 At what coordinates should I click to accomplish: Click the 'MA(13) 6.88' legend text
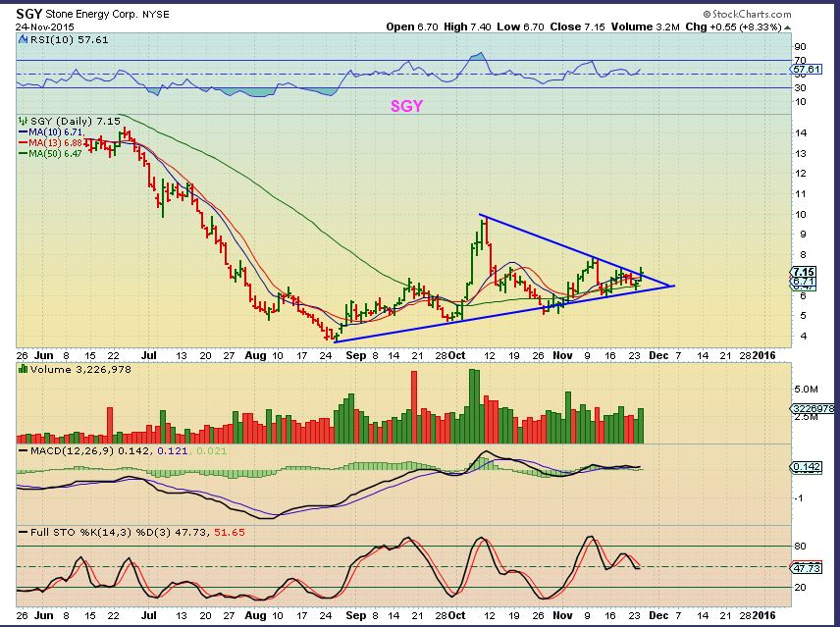56,143
